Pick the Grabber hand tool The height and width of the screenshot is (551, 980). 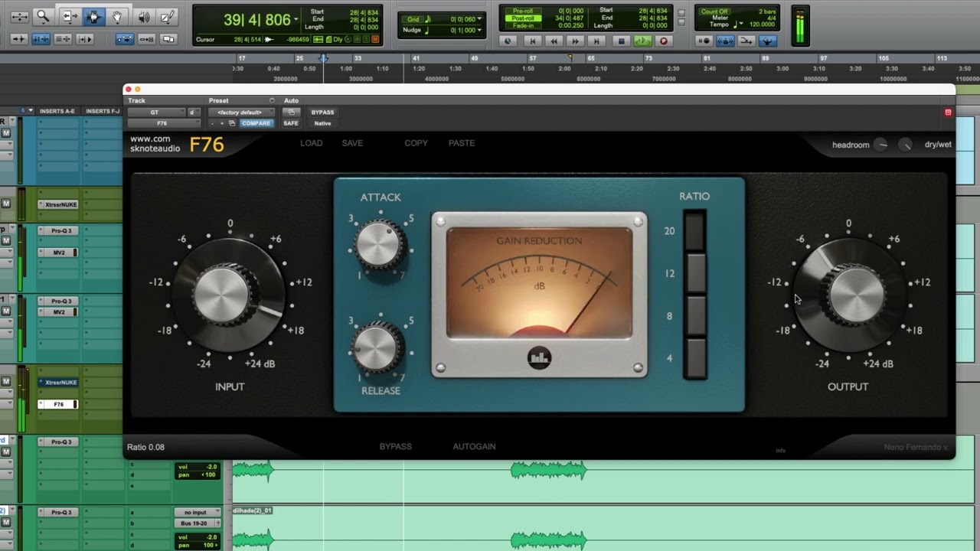point(117,16)
